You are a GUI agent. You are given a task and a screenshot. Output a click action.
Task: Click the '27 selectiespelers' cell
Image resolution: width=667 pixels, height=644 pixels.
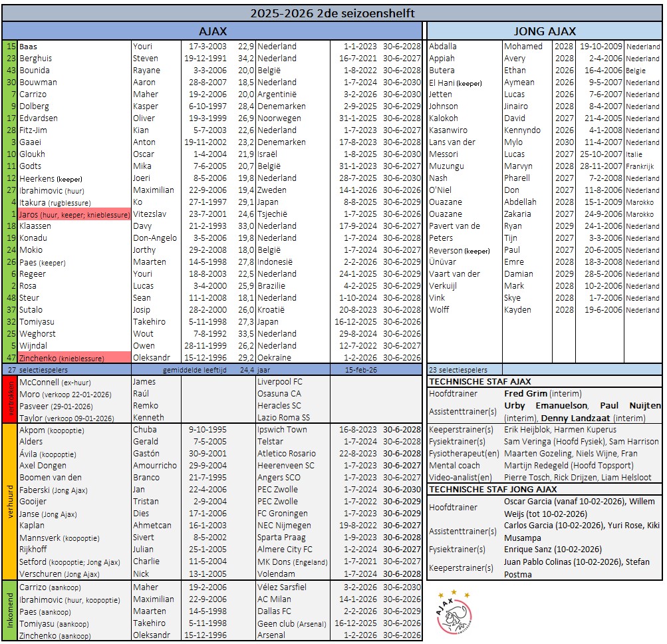[40, 369]
